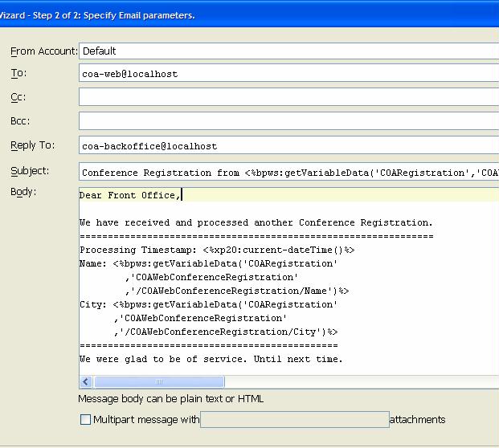Click the To field with coa-web@localhost
The width and height of the screenshot is (499, 448).
tap(288, 73)
